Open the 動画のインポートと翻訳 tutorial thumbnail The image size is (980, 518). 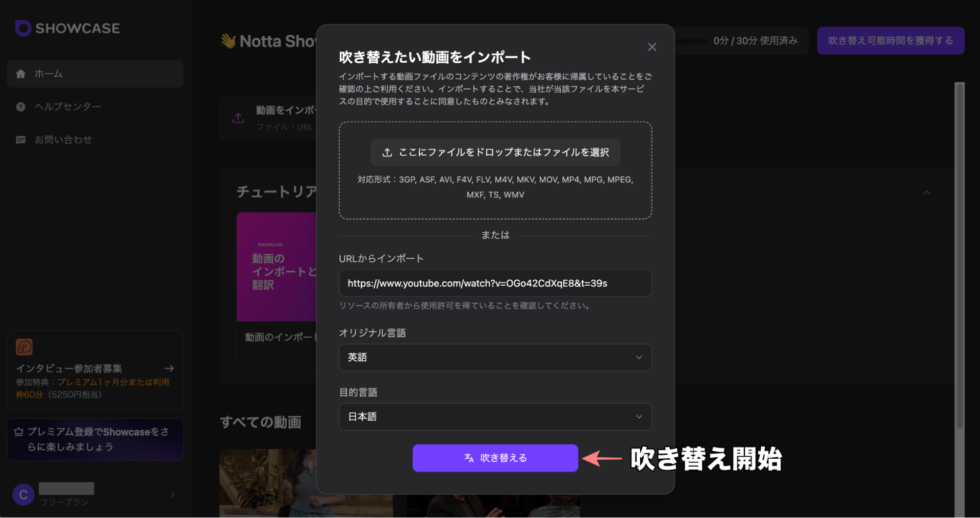[x=277, y=267]
